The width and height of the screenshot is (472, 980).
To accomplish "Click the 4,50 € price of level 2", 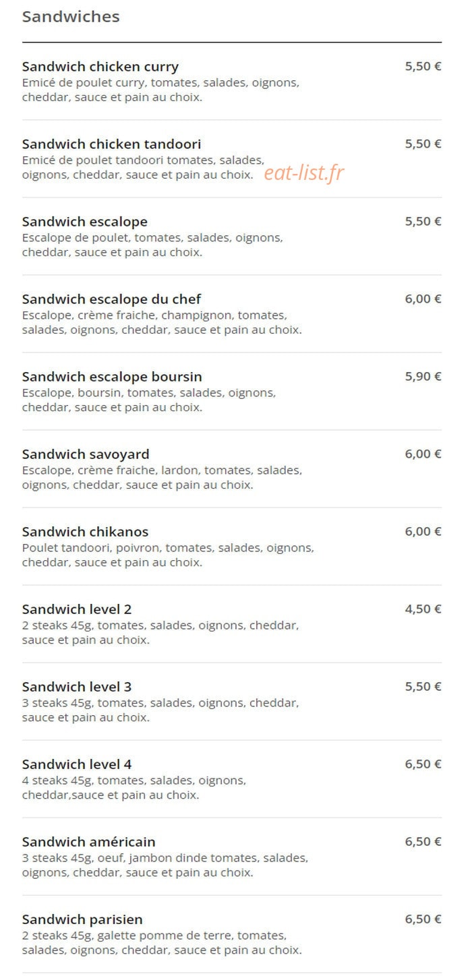I will (x=423, y=609).
